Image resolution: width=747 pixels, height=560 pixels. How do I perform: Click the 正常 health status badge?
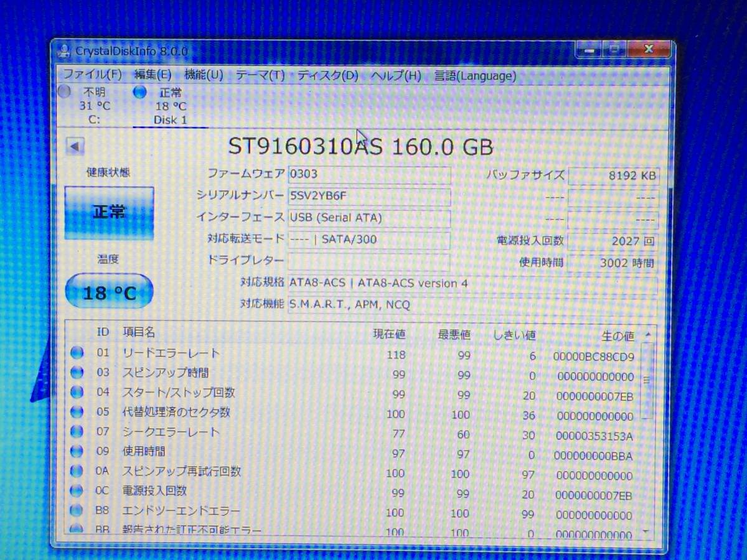(109, 212)
